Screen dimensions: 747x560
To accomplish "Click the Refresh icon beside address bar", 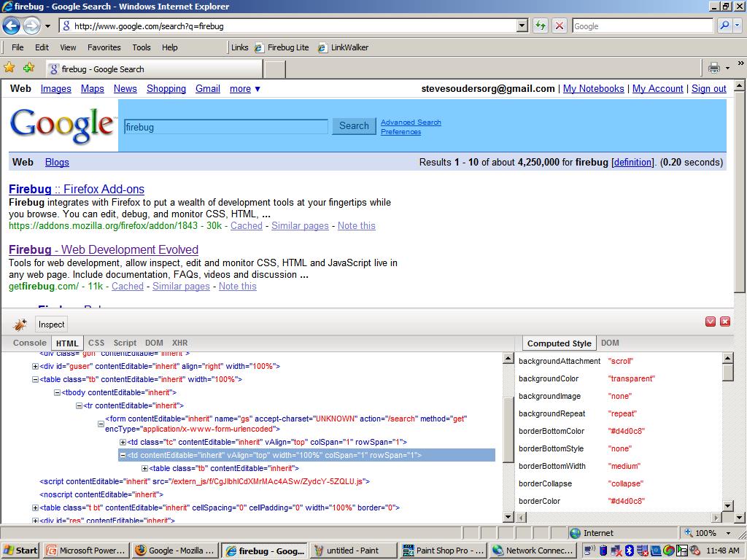I will (541, 26).
